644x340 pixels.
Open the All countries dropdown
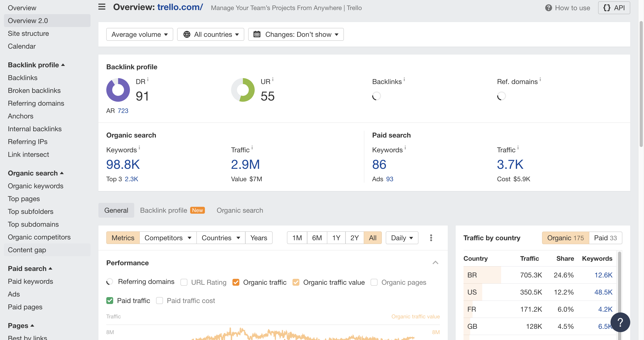tap(210, 34)
